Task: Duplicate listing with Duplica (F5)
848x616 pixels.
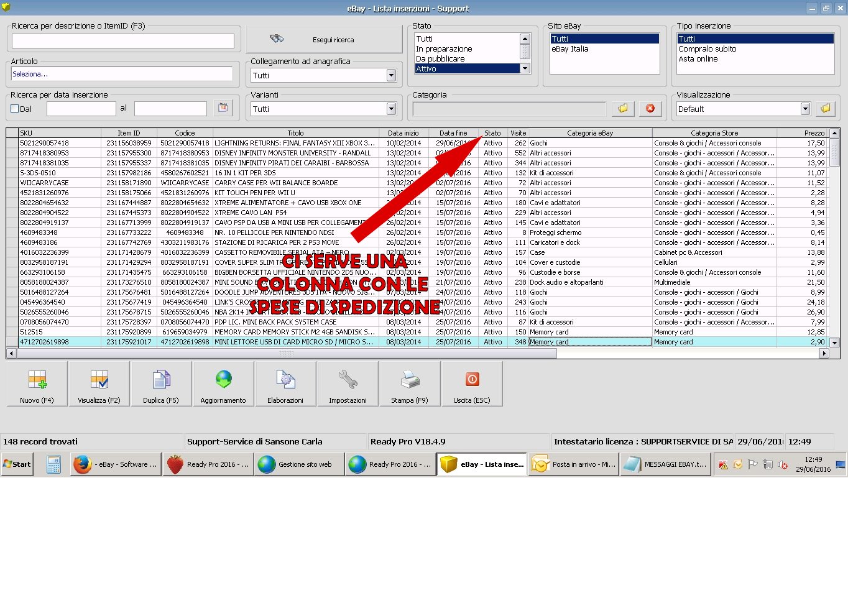Action: tap(161, 384)
